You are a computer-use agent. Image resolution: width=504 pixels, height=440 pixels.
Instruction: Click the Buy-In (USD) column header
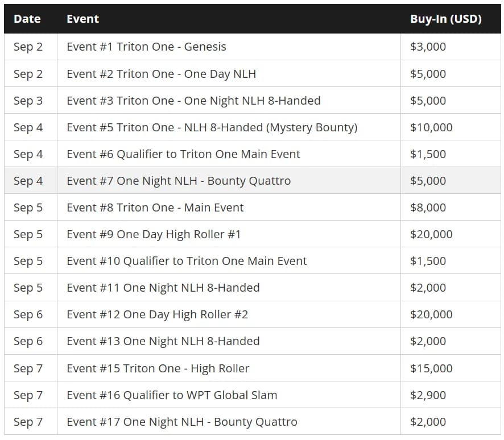click(x=446, y=19)
